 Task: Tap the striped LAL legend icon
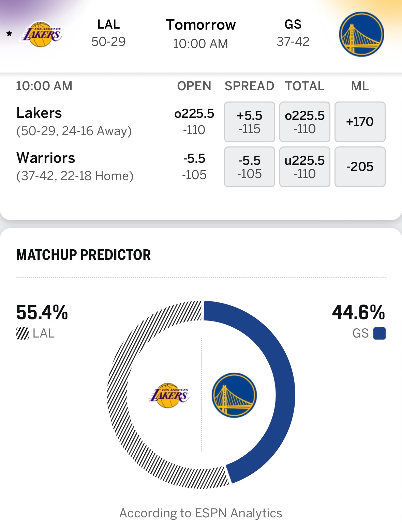click(23, 333)
